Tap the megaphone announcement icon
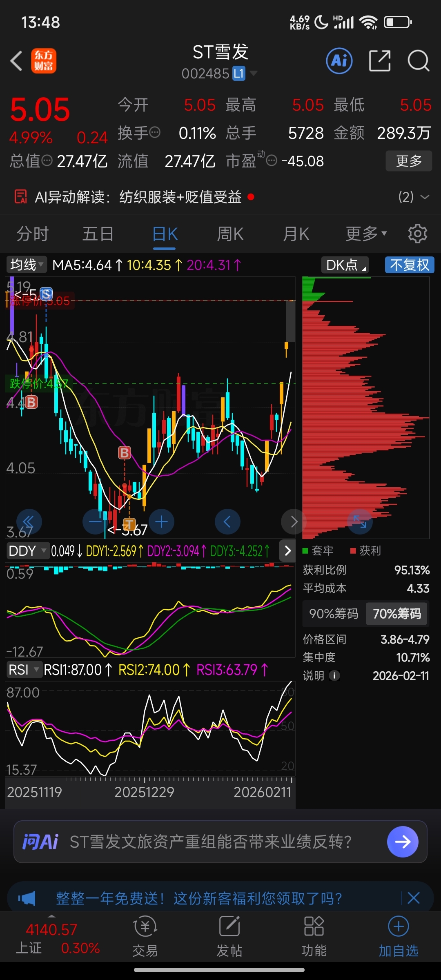This screenshot has height=980, width=441. 27,898
